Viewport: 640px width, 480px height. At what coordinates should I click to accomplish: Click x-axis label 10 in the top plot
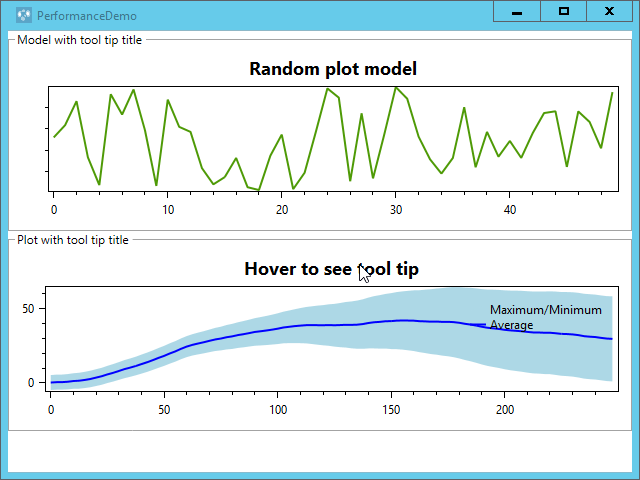point(168,210)
